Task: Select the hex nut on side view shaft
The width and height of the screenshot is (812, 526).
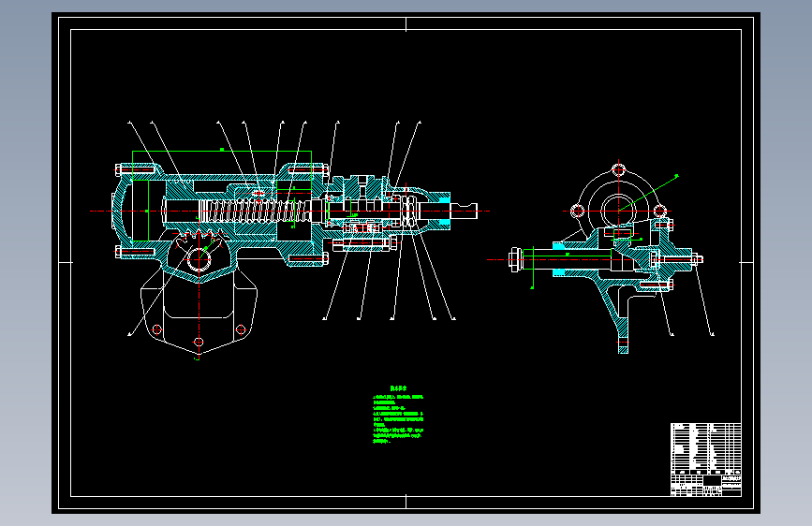Action: pyautogui.click(x=514, y=259)
